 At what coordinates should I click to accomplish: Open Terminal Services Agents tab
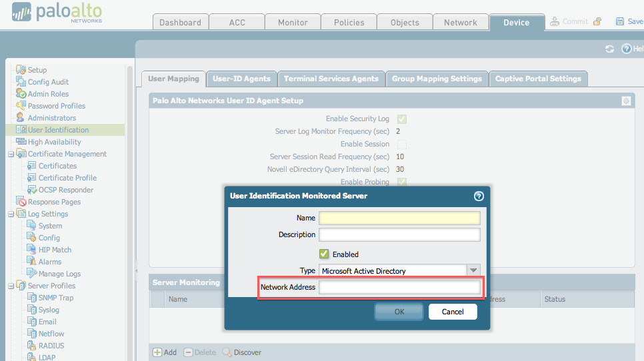click(331, 79)
